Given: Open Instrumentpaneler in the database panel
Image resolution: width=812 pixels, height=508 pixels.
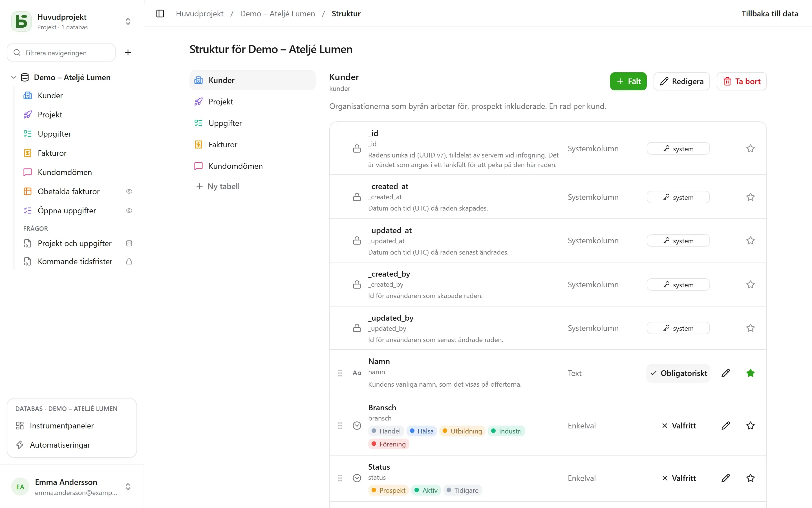Looking at the screenshot, I should 72,426.
